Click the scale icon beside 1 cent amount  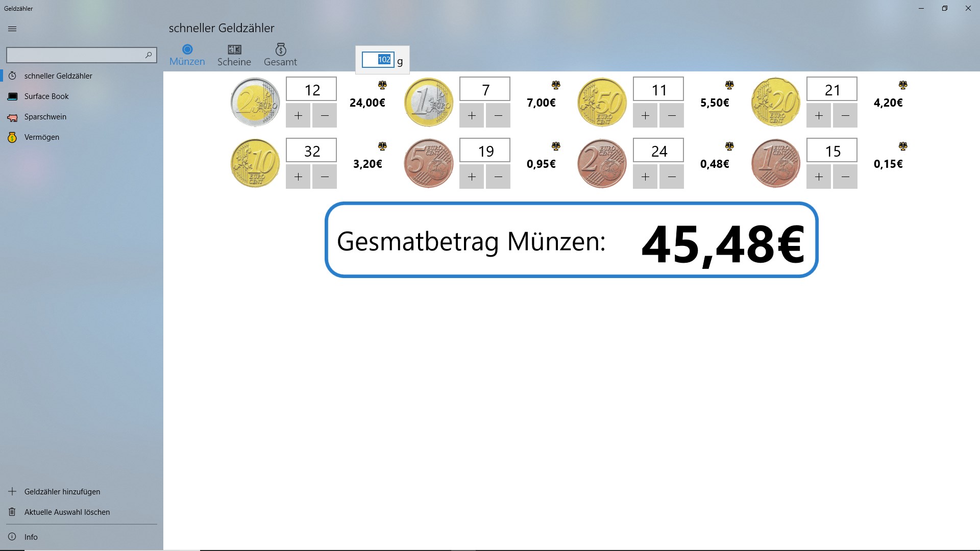click(903, 146)
